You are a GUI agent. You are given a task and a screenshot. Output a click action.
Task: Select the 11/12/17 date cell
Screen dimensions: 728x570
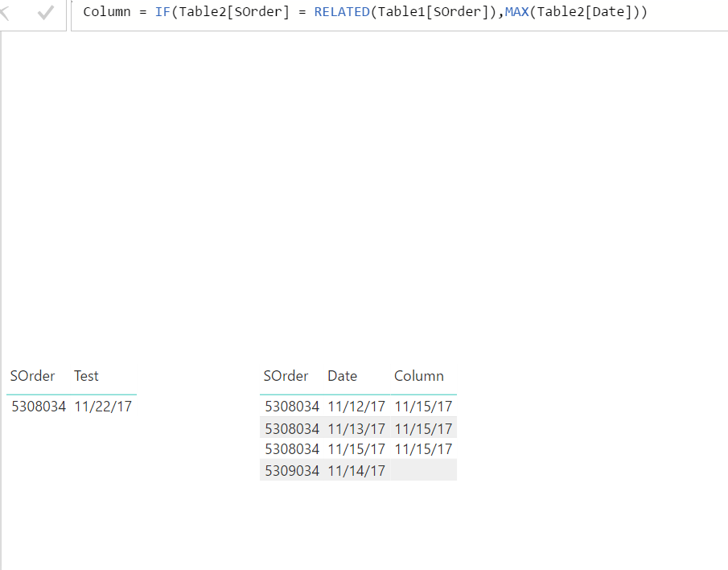pyautogui.click(x=356, y=407)
